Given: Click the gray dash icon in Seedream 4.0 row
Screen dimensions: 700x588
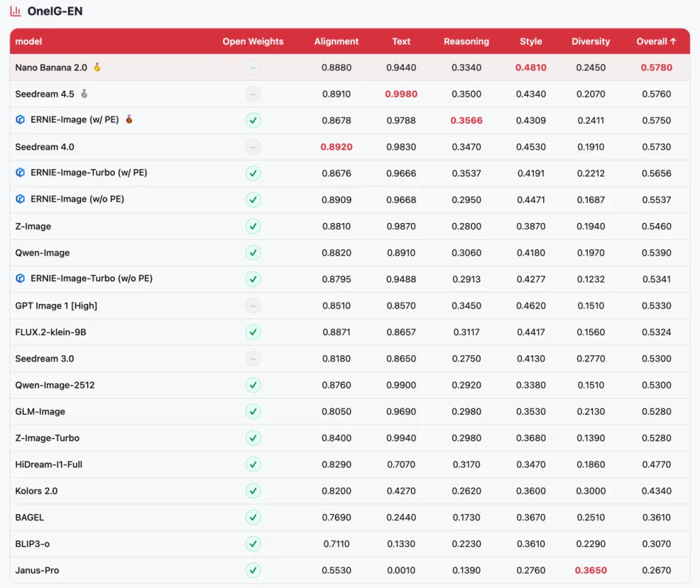Looking at the screenshot, I should coord(253,147).
